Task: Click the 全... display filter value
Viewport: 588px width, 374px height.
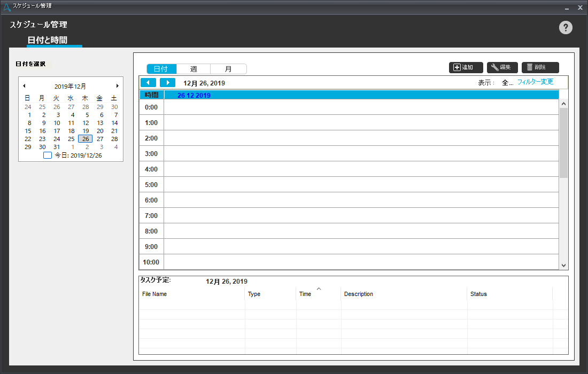Action: 507,82
